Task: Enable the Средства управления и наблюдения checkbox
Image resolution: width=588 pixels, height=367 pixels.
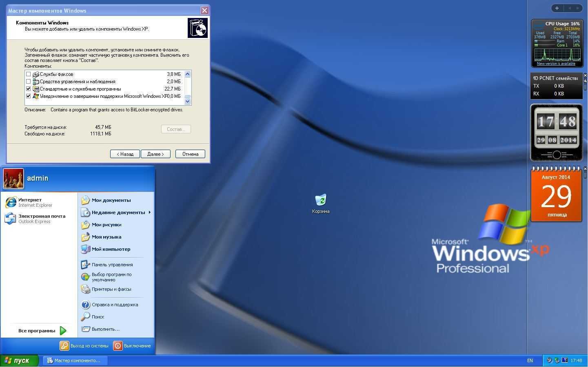Action: 28,82
